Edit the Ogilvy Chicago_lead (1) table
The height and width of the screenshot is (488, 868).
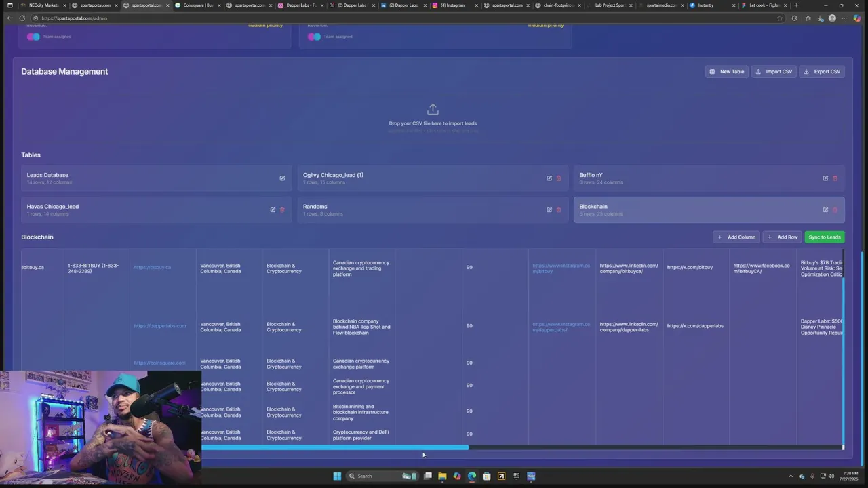(x=549, y=178)
